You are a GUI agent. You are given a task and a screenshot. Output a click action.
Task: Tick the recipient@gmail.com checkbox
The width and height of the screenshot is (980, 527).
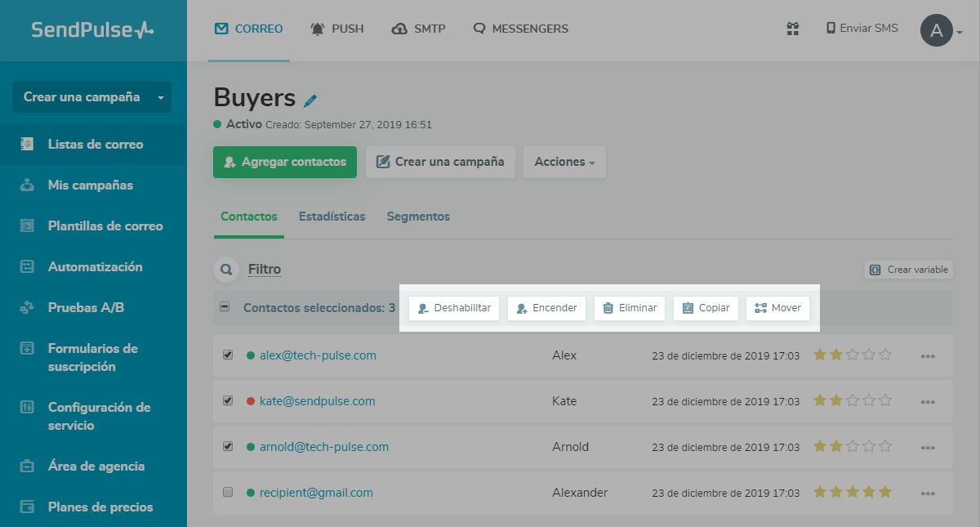point(228,493)
